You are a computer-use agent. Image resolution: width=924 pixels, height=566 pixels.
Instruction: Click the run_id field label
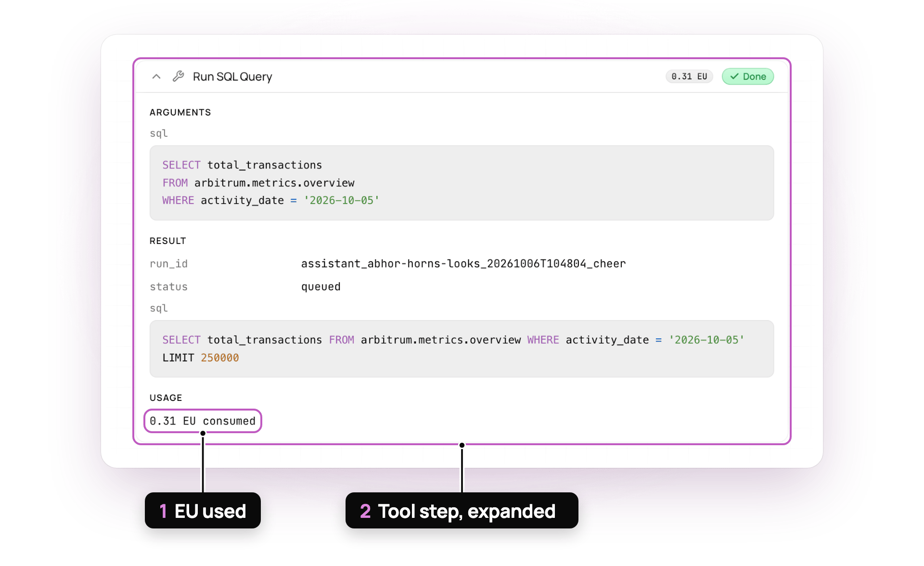click(x=168, y=264)
